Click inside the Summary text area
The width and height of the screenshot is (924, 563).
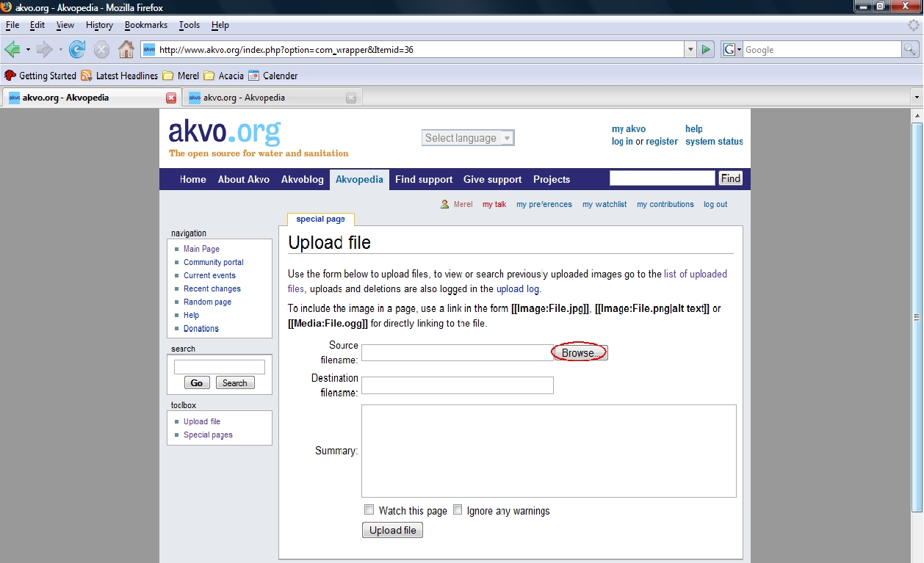click(548, 451)
